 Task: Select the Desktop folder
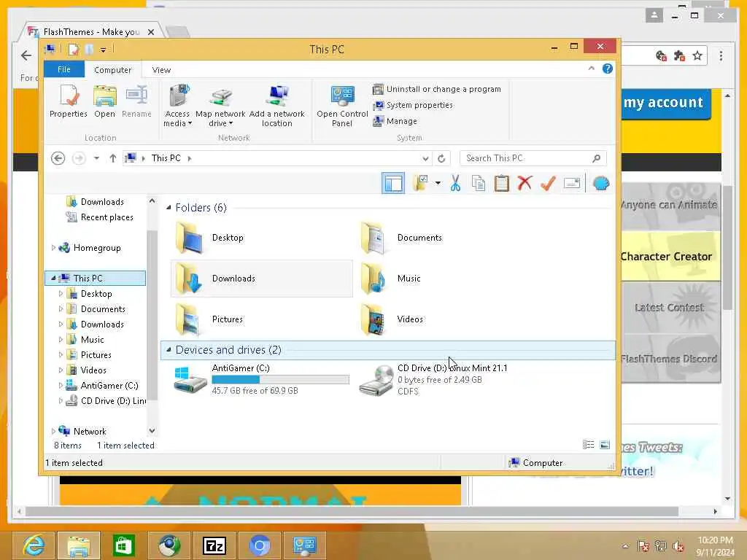(261, 238)
